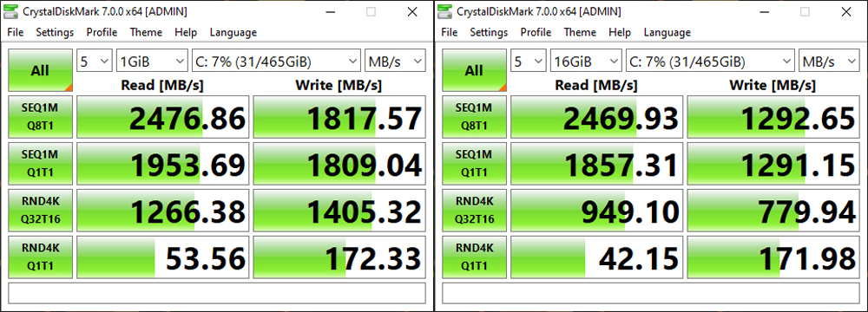Screen dimensions: 868x312
Task: Click write result 1405.32
Action: tap(340, 211)
